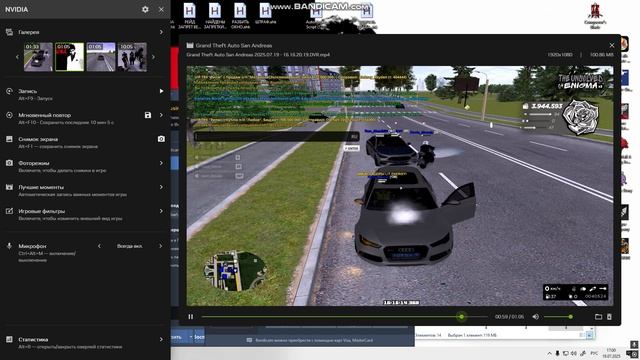Open NVIDIA overlay settings gear
640x360 pixels.
(x=145, y=9)
